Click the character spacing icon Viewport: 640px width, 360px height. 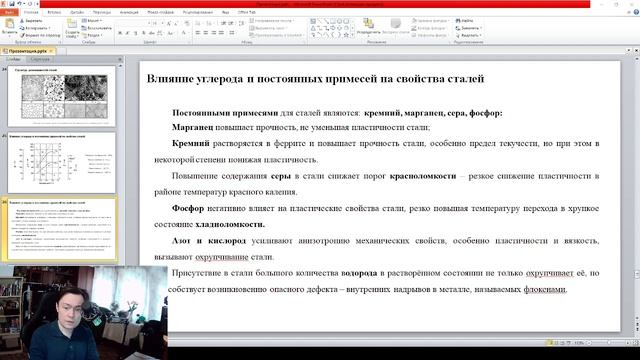160,33
